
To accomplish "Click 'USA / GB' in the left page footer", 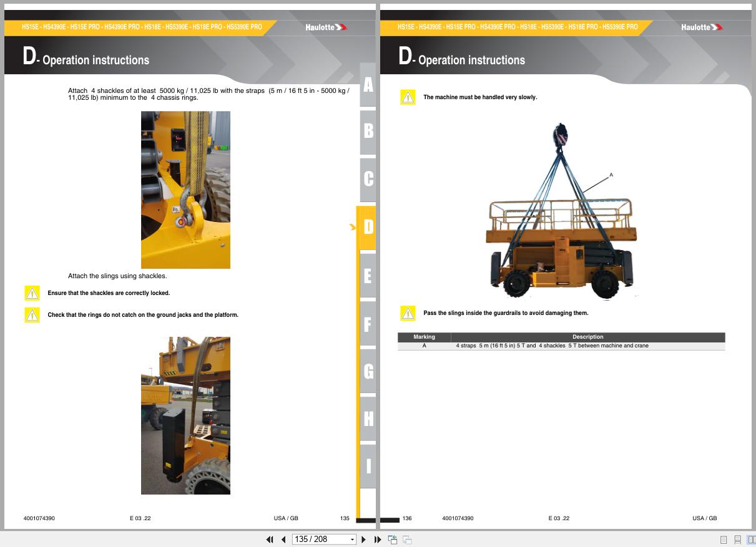I will 286,518.
